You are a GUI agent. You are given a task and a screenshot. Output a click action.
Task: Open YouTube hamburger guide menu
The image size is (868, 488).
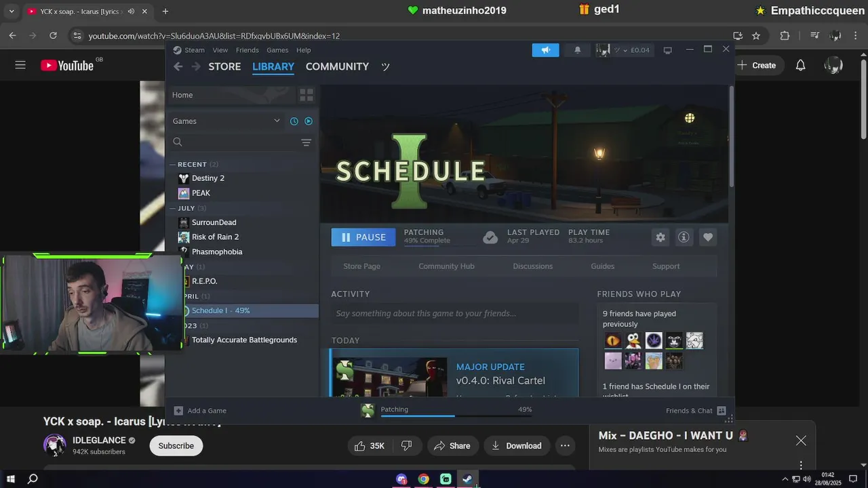point(20,65)
